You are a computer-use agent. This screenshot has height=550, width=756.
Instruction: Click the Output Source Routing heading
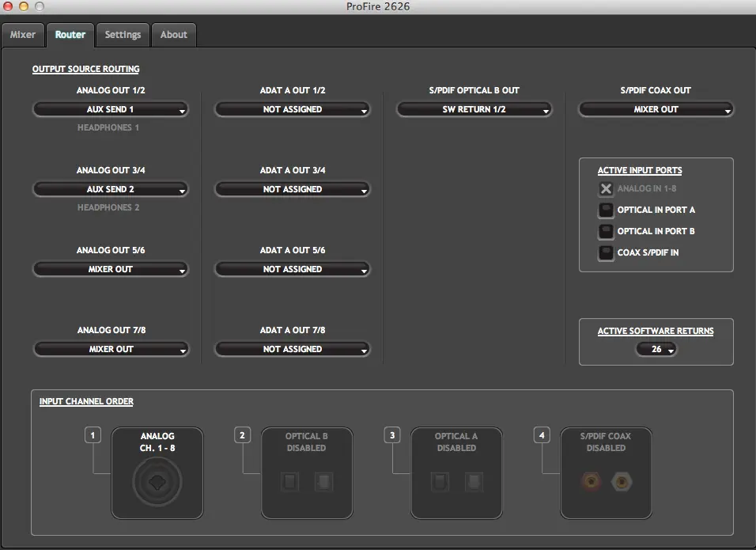[86, 69]
